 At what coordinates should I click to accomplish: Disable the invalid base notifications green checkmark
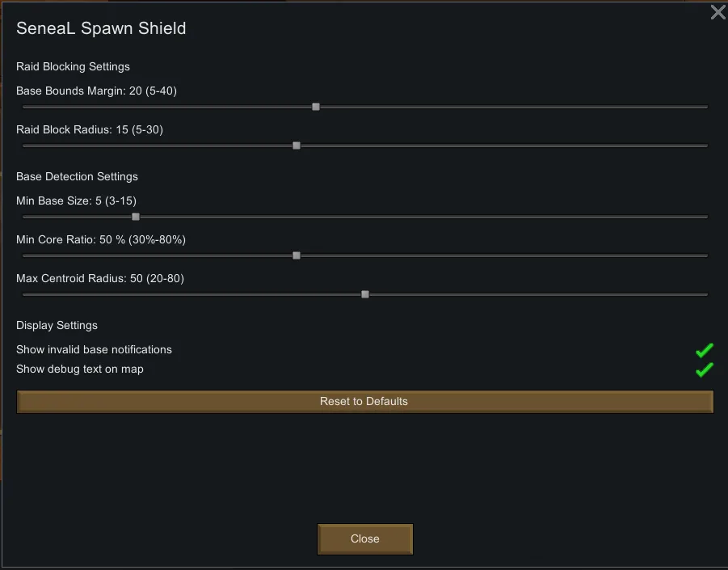point(704,350)
